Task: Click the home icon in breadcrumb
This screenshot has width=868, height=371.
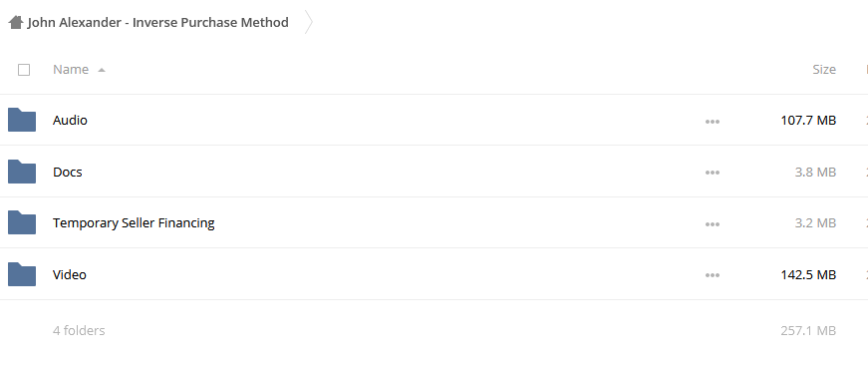Action: point(16,22)
